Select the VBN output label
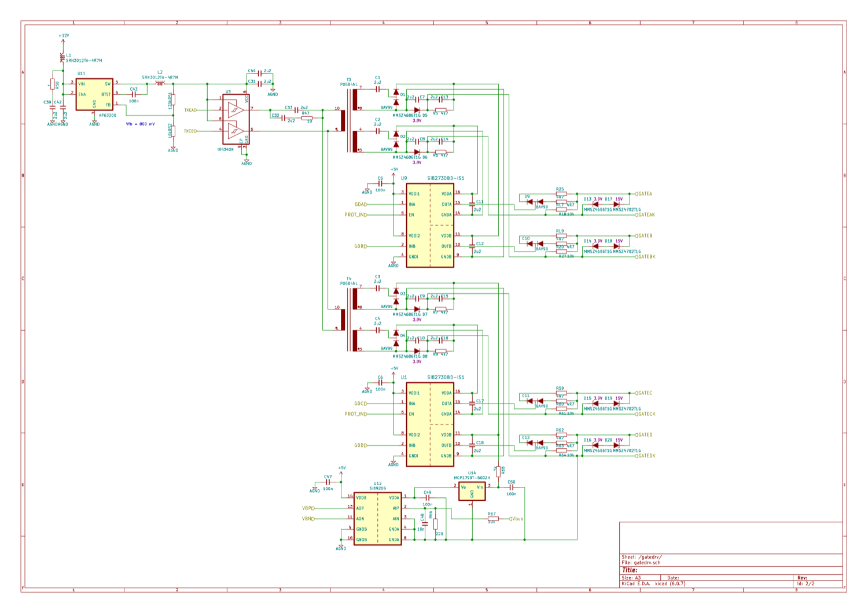The height and width of the screenshot is (613, 868). click(x=308, y=519)
